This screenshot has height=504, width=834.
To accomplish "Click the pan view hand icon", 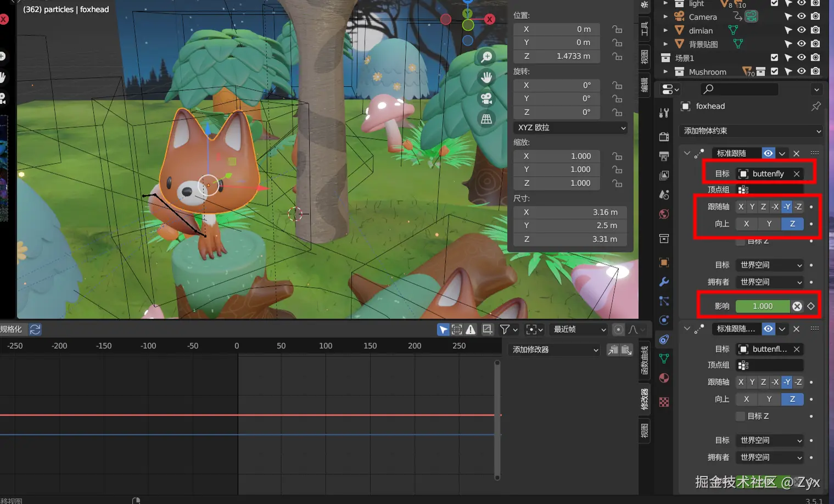I will coord(486,77).
